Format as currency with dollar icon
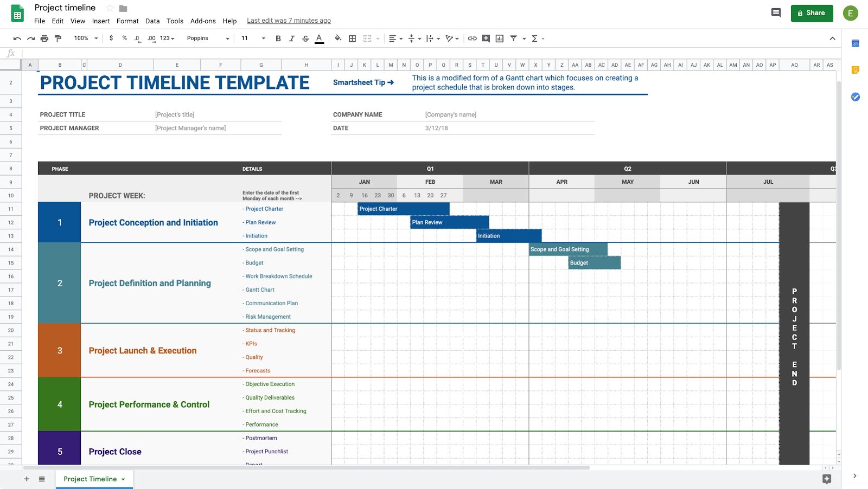 click(x=111, y=38)
